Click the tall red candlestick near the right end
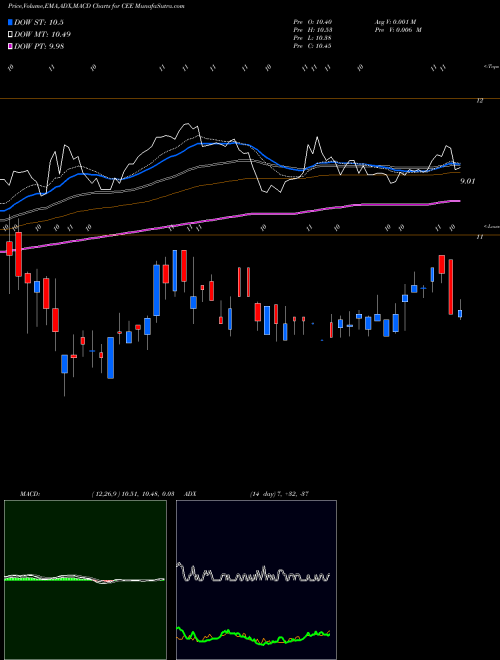This screenshot has height=660, width=500. (x=451, y=287)
